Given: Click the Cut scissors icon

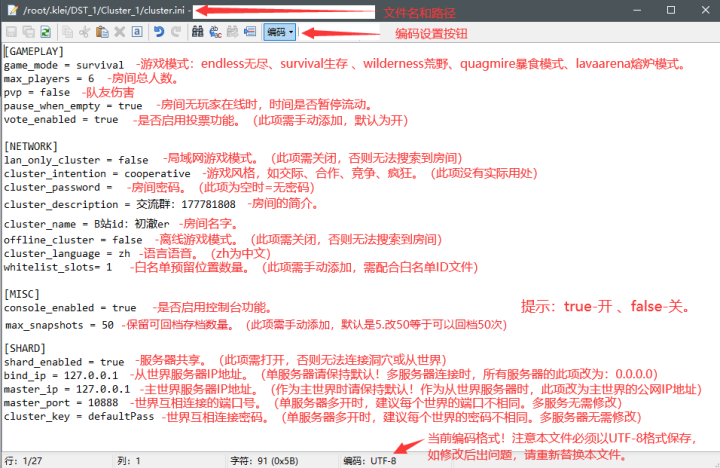Looking at the screenshot, I should 84,32.
